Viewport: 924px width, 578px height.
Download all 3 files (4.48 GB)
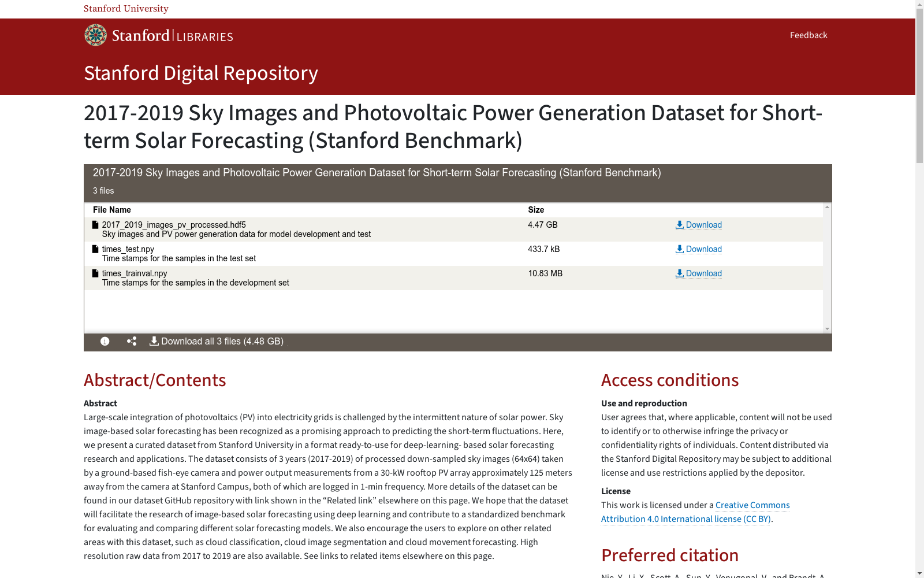tap(217, 342)
